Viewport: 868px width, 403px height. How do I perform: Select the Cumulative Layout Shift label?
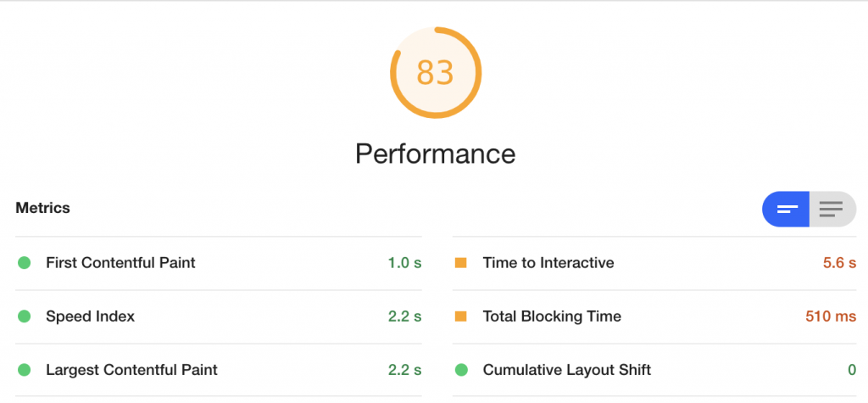click(567, 370)
